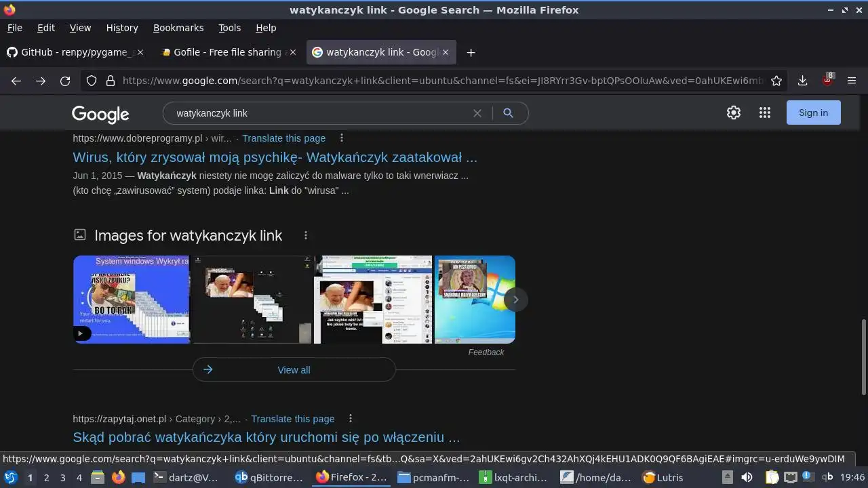Sign in to Google

click(813, 113)
